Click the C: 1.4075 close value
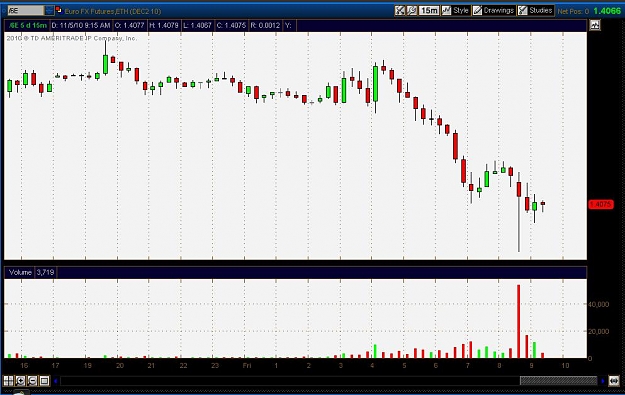 (x=231, y=26)
